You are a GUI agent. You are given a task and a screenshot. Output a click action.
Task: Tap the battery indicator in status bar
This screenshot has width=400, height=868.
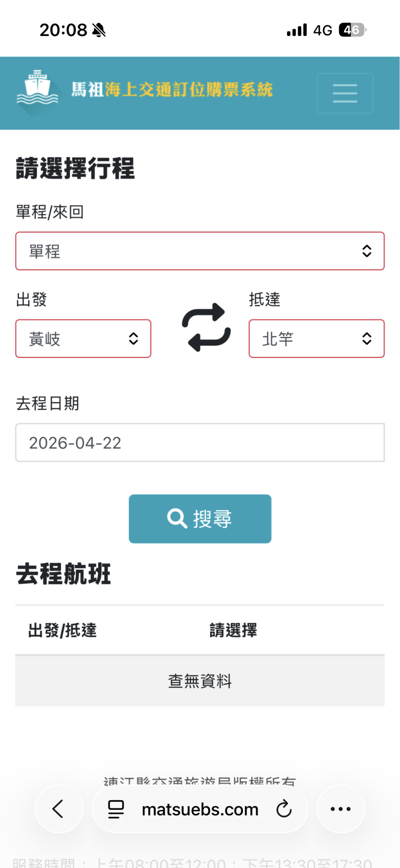tap(352, 30)
